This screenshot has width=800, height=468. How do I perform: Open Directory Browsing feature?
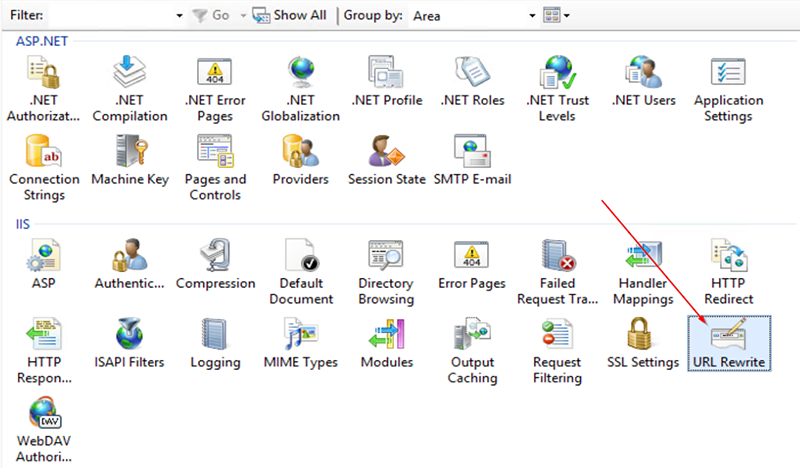coord(386,272)
